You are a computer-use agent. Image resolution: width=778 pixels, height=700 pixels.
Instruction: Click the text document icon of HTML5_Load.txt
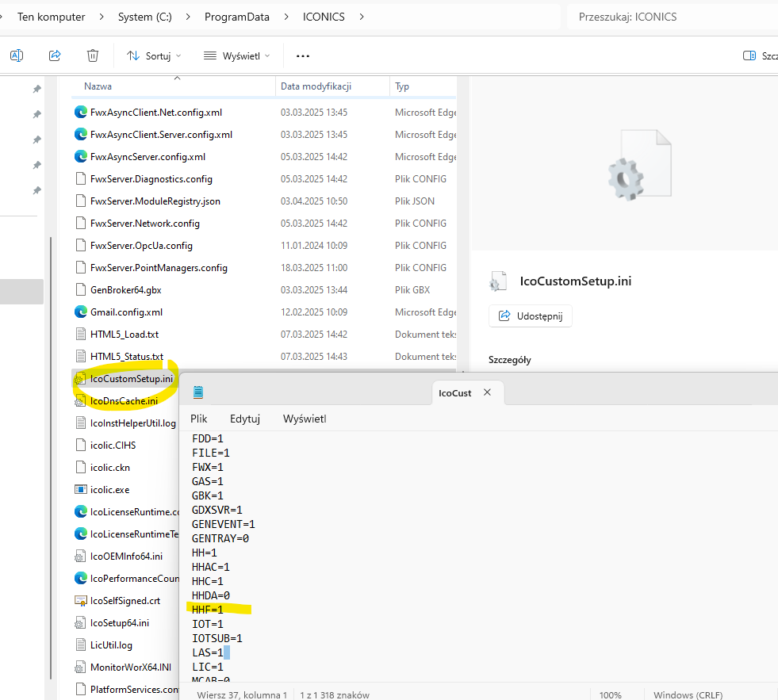click(x=80, y=334)
